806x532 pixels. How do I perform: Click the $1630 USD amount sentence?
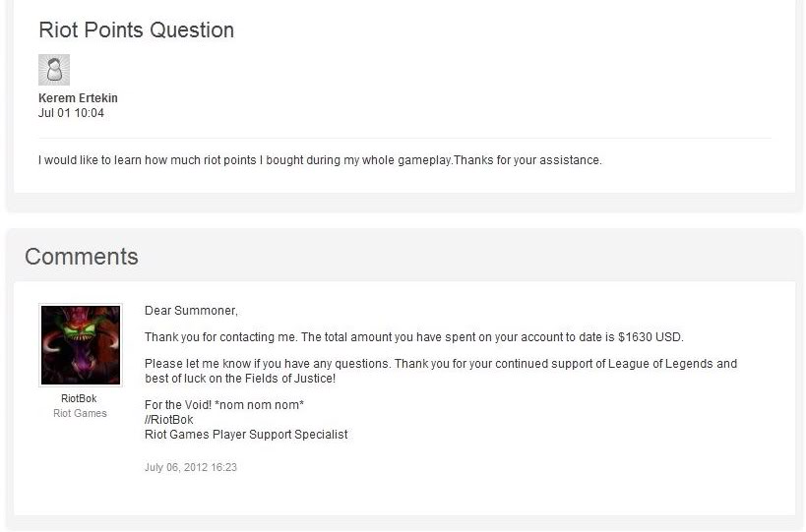click(x=413, y=337)
